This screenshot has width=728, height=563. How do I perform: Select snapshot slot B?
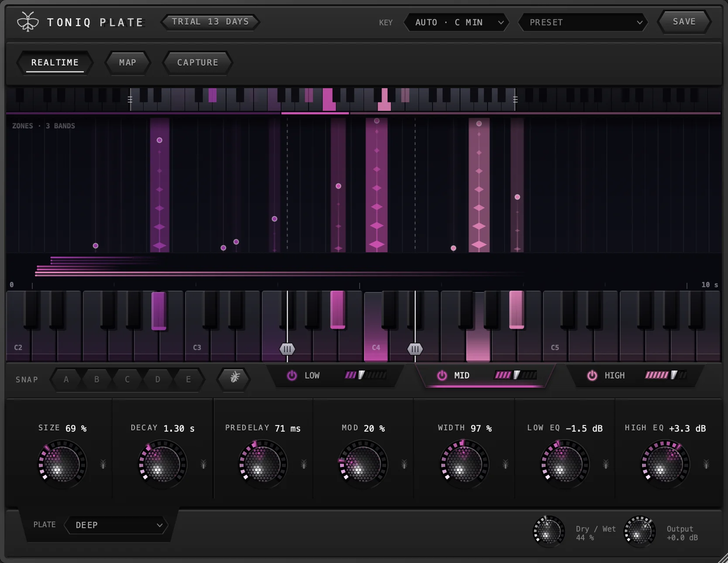click(x=97, y=379)
